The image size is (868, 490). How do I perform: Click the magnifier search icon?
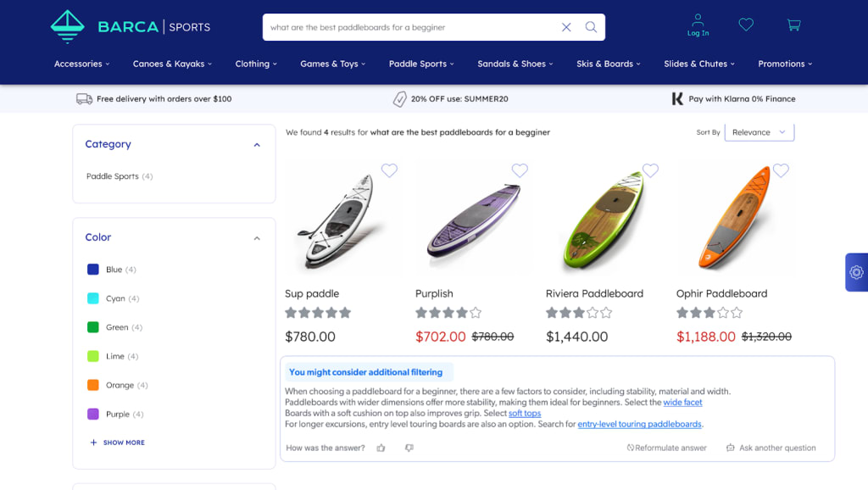(591, 27)
